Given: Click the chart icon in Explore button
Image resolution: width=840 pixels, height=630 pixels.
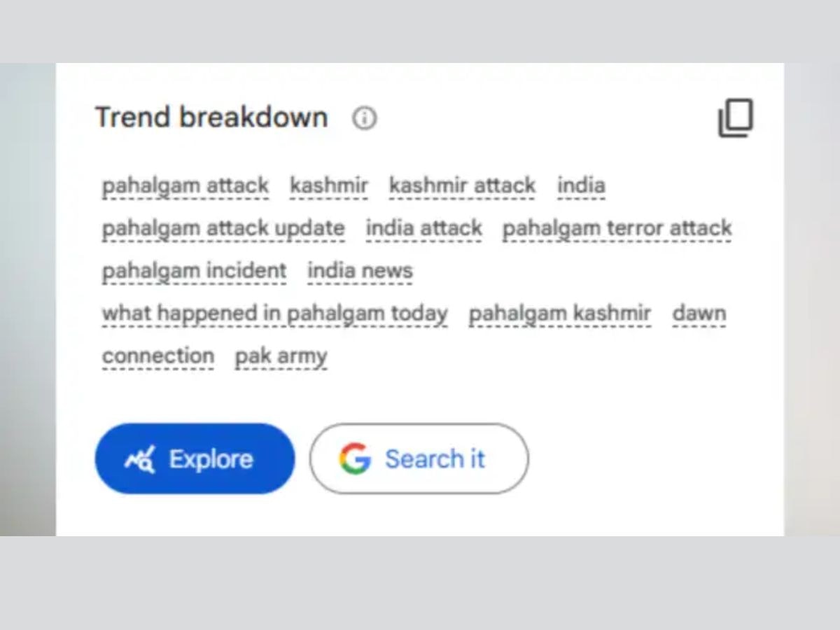Looking at the screenshot, I should [140, 459].
